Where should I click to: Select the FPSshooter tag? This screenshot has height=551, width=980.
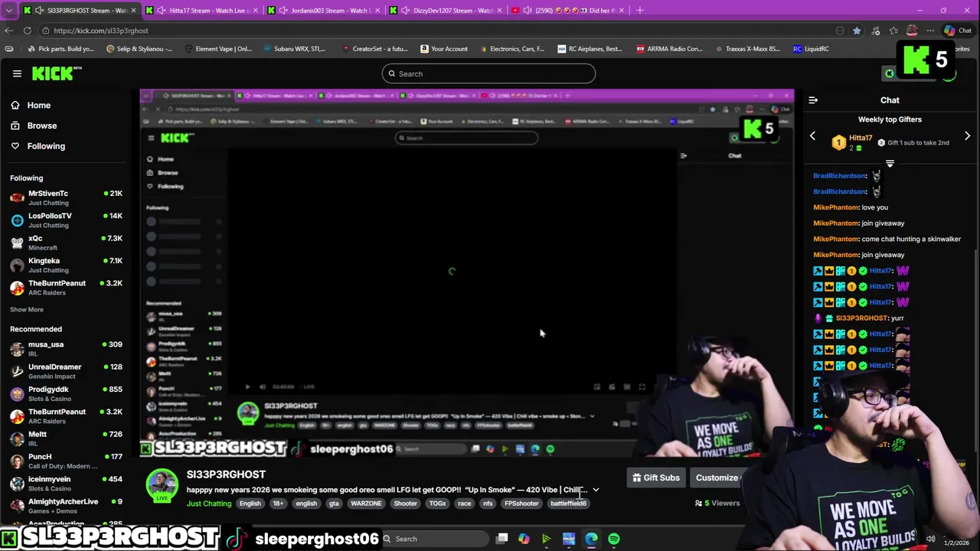tap(521, 504)
